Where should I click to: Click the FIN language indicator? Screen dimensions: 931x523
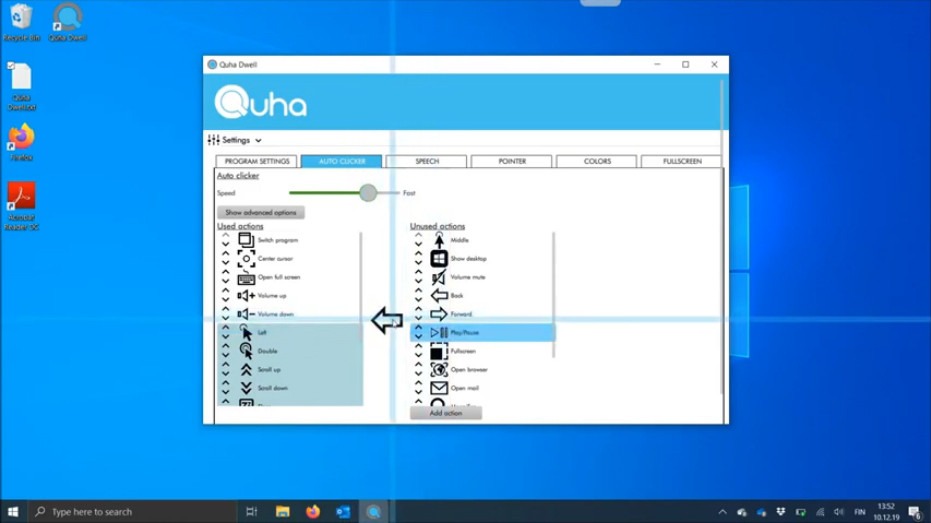[859, 512]
